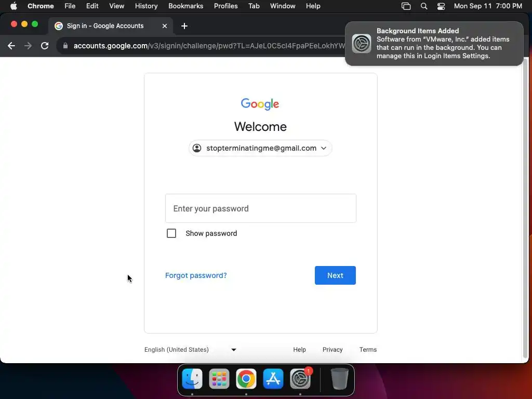Open the Edit menu
Screen dimensions: 532x399
point(92,6)
